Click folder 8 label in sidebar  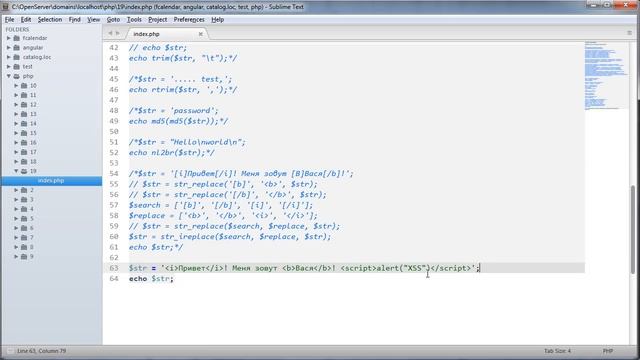click(31, 247)
